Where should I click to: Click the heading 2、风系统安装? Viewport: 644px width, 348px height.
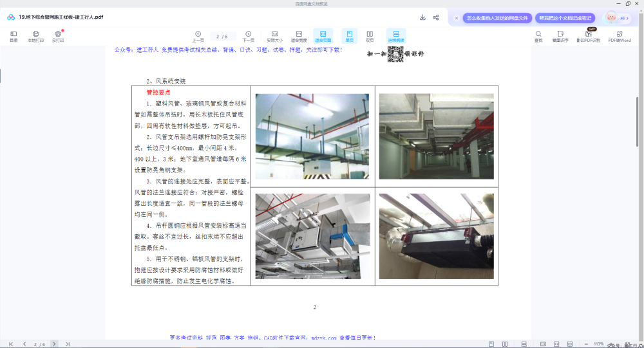point(166,81)
